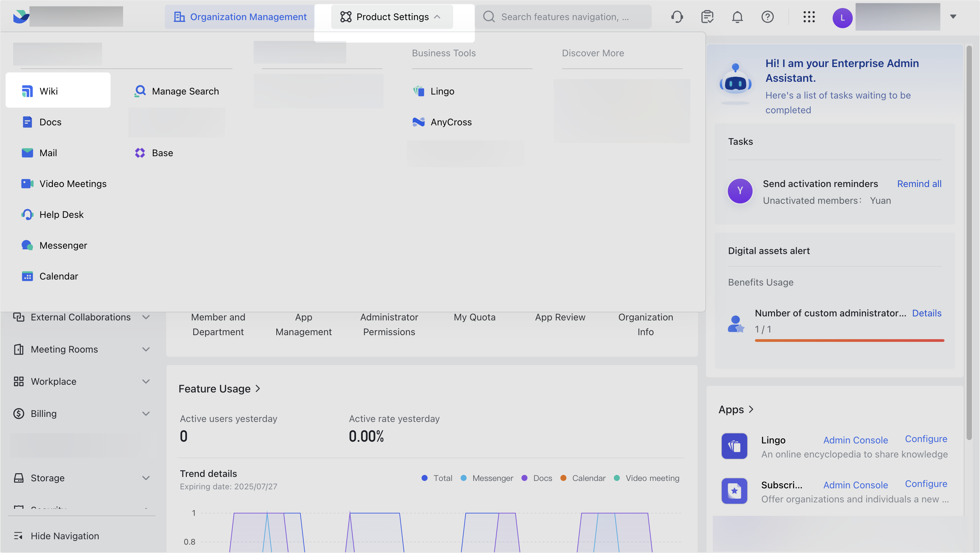Click the purple L user avatar

(x=842, y=17)
